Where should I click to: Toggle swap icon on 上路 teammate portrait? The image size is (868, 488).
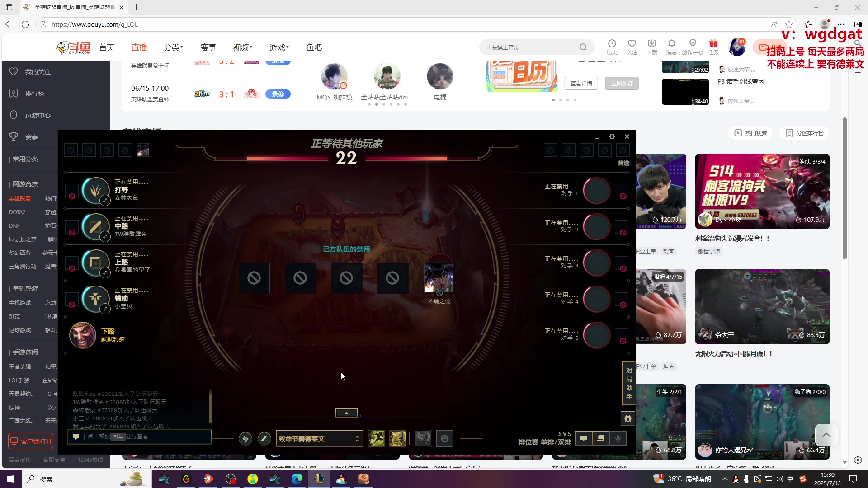tap(105, 272)
